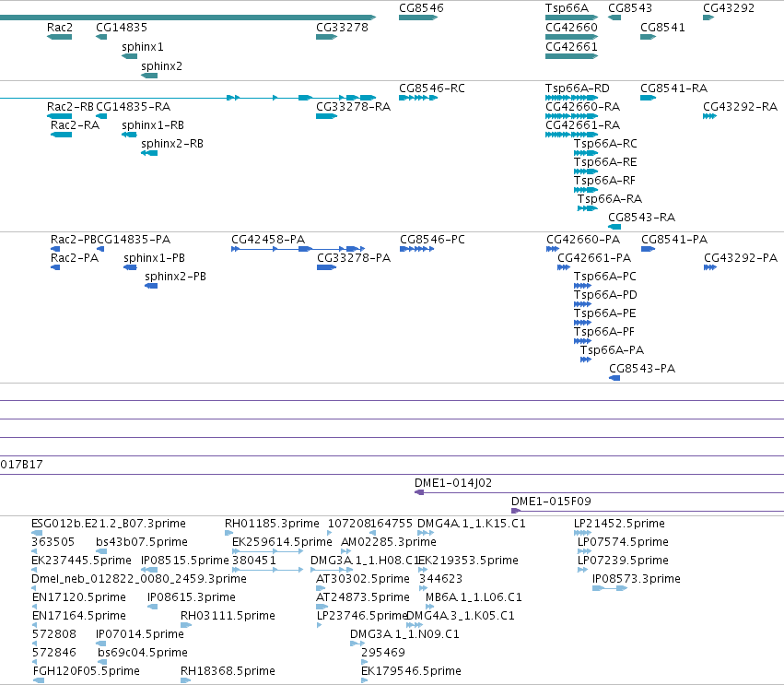Select the sphinx1 gene

(129, 56)
